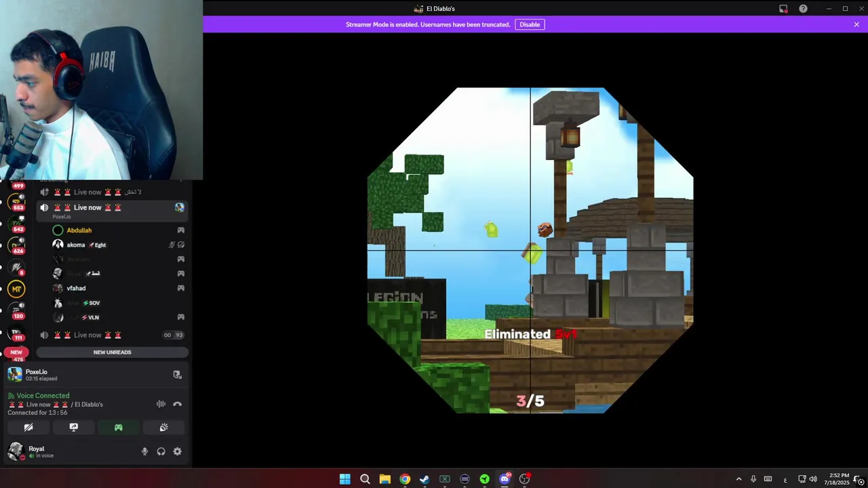Select user akoma in the voice channel
Screen dimensions: 868x488
pos(119,245)
